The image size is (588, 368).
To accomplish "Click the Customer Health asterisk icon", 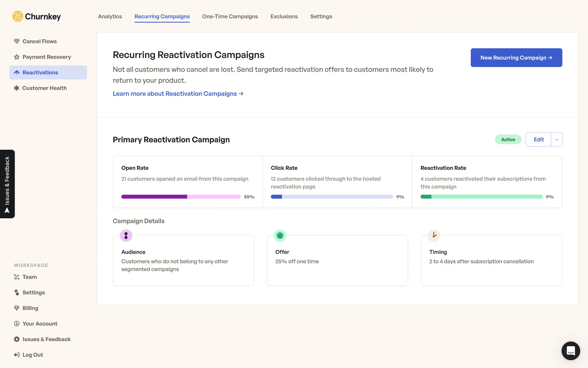I will tap(17, 88).
